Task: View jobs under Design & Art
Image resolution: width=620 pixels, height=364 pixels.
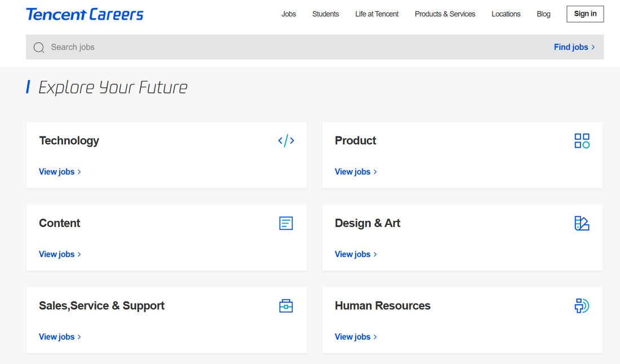Action: coord(356,255)
